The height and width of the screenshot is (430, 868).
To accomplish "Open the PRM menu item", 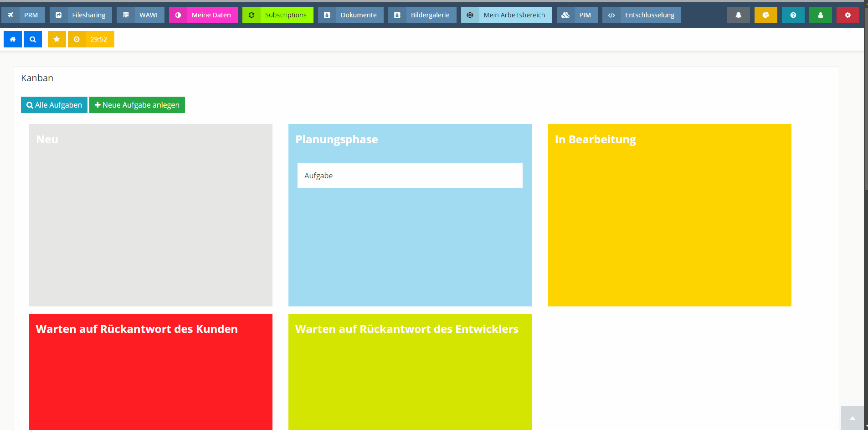I will click(23, 15).
